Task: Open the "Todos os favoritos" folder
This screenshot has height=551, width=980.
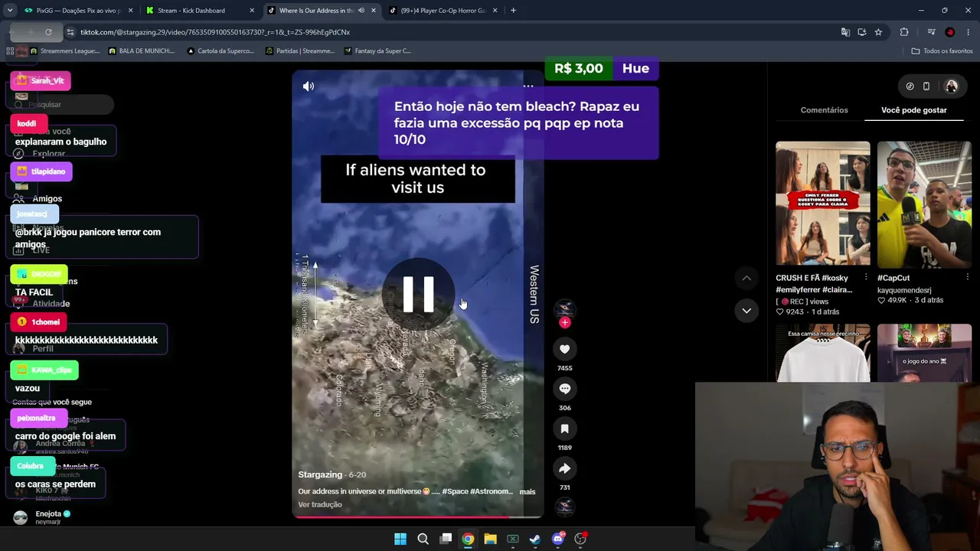Action: pos(942,51)
